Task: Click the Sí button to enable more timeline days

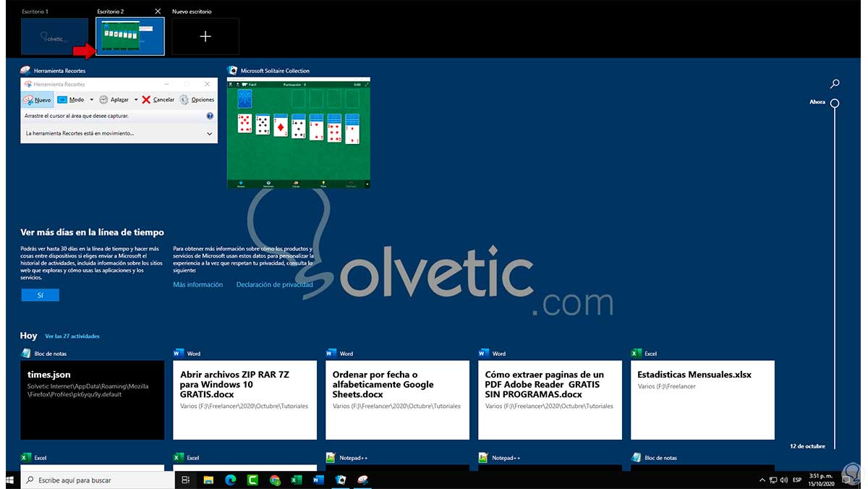Action: click(x=40, y=294)
